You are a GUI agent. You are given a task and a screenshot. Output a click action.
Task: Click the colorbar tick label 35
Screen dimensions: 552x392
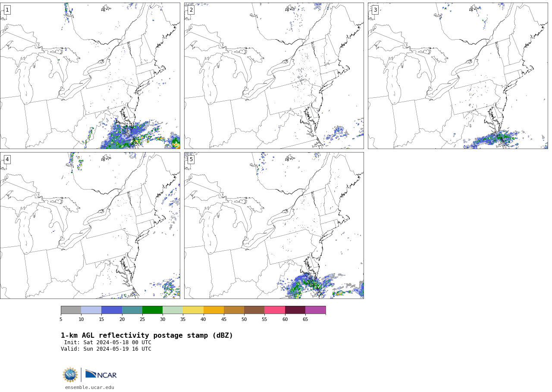[x=183, y=319]
